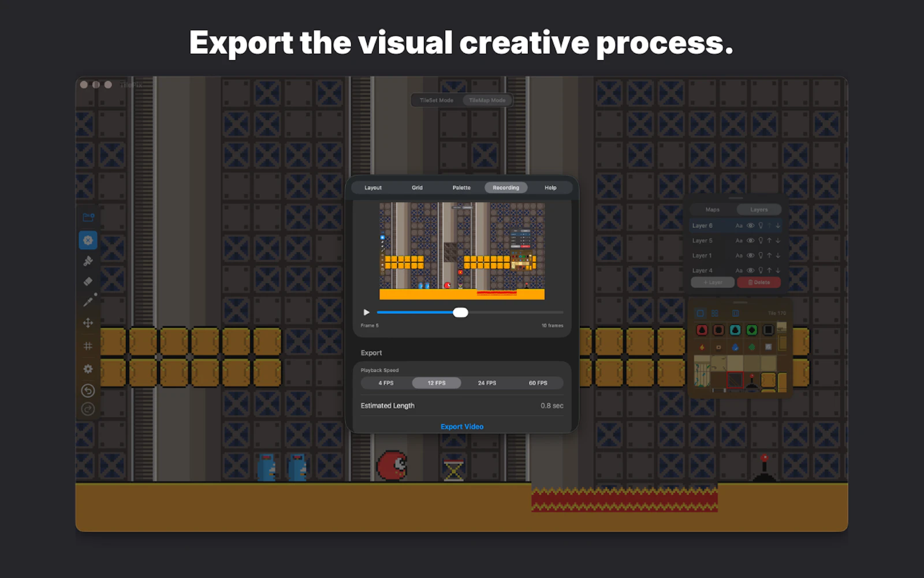Move Layer 1 down with its down arrow
Viewport: 924px width, 578px height.
778,255
